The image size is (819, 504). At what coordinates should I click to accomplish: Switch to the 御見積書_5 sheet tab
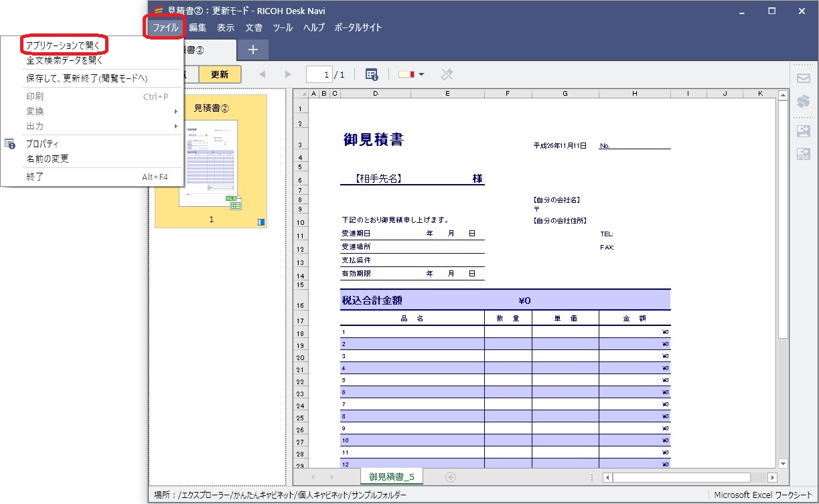pos(391,476)
